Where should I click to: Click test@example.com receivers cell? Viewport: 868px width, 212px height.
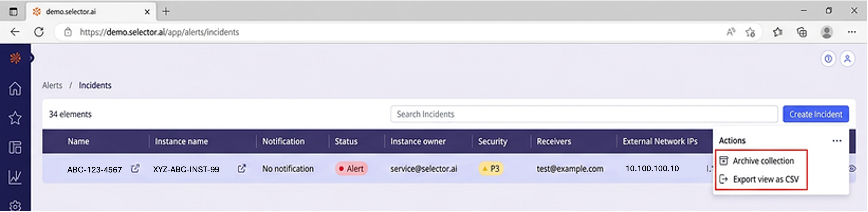pyautogui.click(x=570, y=168)
